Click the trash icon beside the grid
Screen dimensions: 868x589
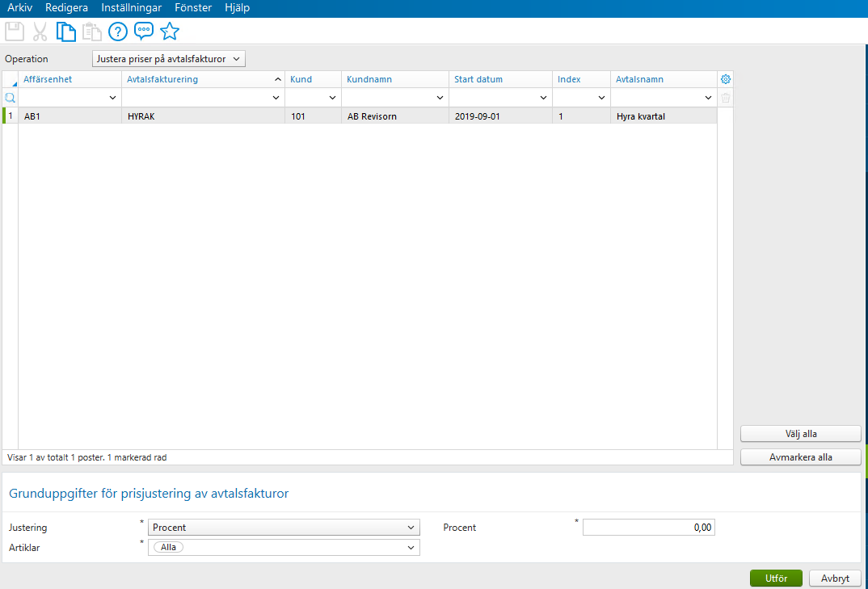tap(725, 97)
